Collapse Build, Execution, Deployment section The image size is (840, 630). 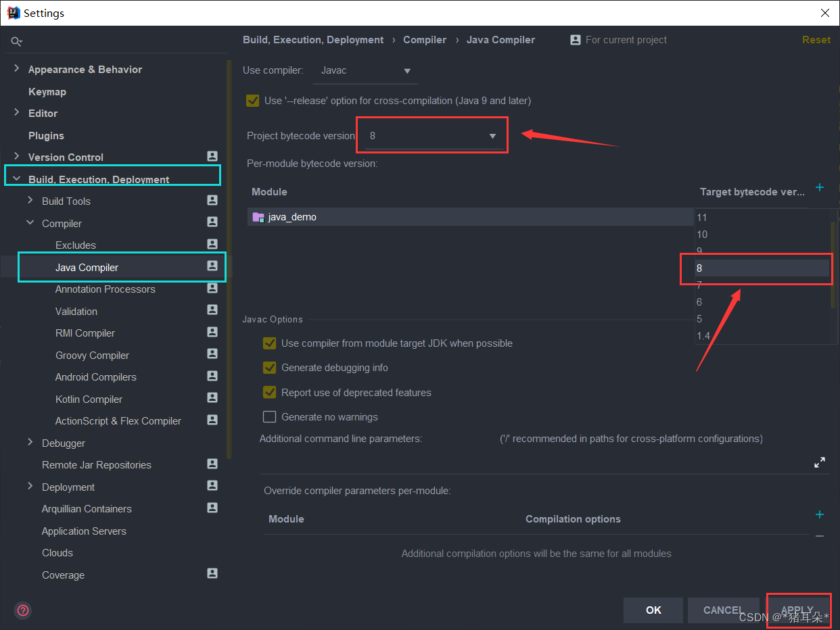[16, 179]
